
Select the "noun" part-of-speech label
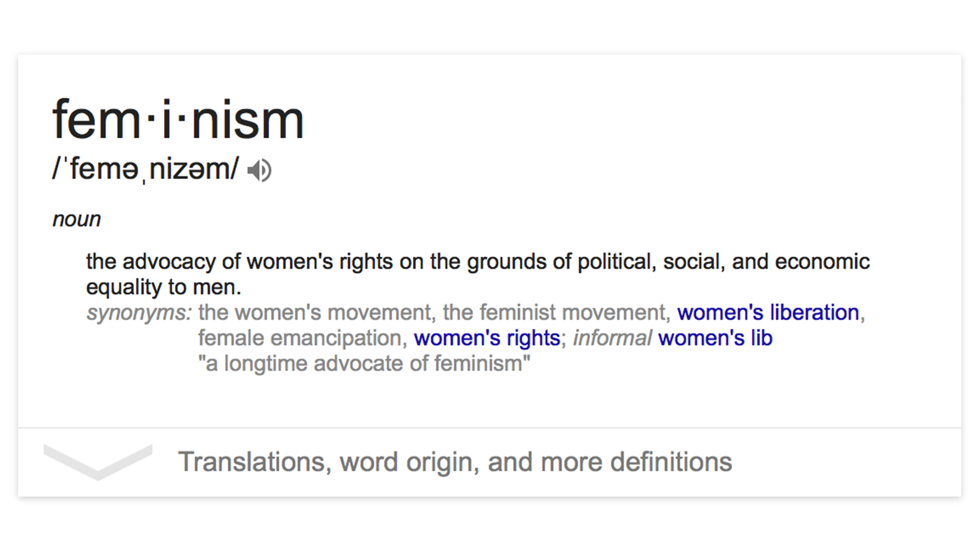point(77,219)
